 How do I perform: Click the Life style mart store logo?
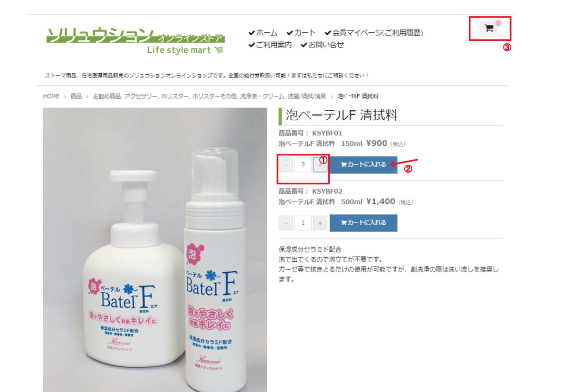(135, 41)
